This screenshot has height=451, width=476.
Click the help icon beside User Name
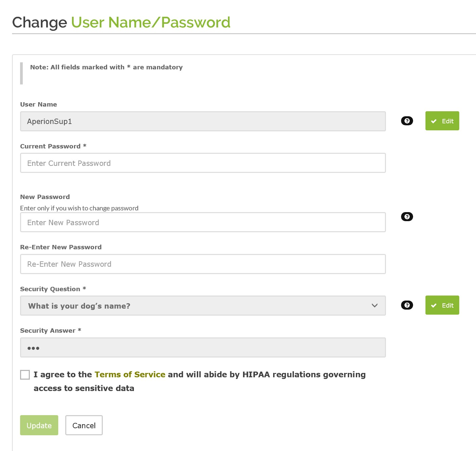[407, 121]
